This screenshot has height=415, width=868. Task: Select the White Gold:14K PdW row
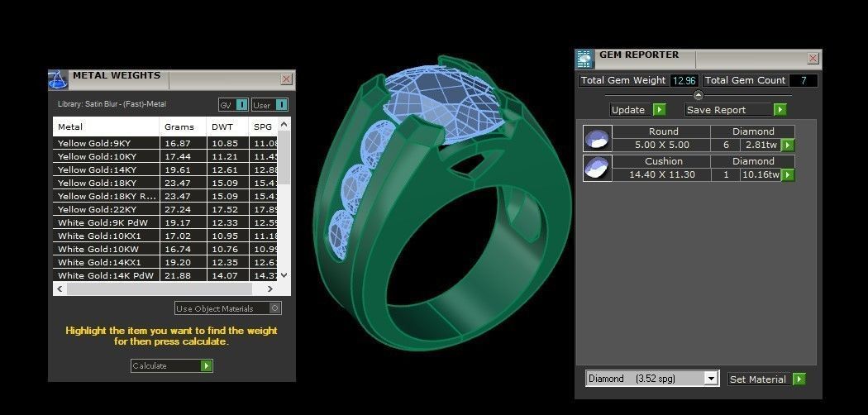pyautogui.click(x=165, y=275)
